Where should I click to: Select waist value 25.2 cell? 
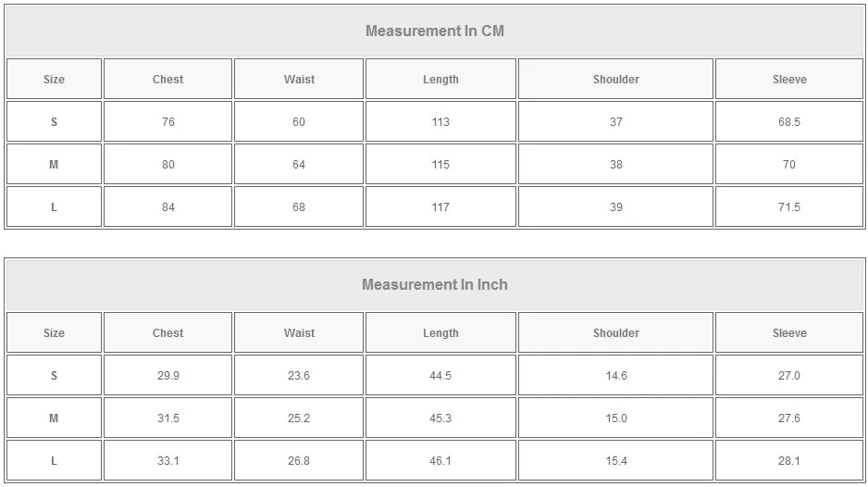coord(299,418)
